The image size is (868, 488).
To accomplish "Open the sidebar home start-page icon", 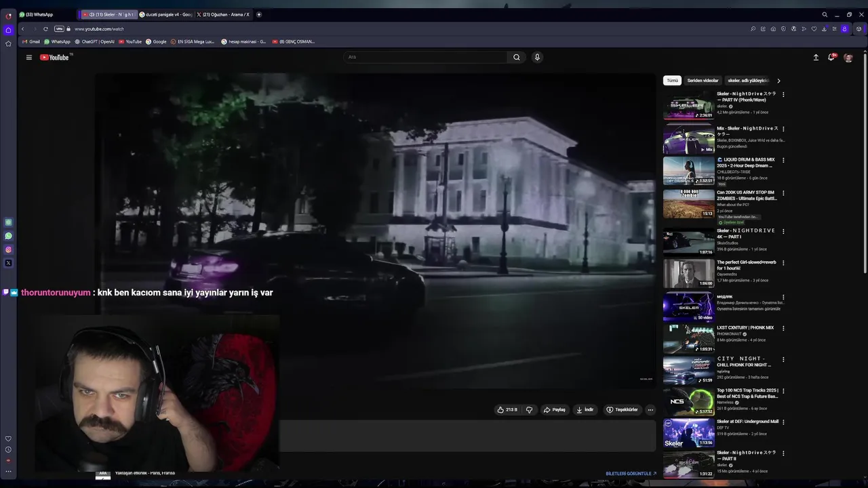I will tap(8, 30).
